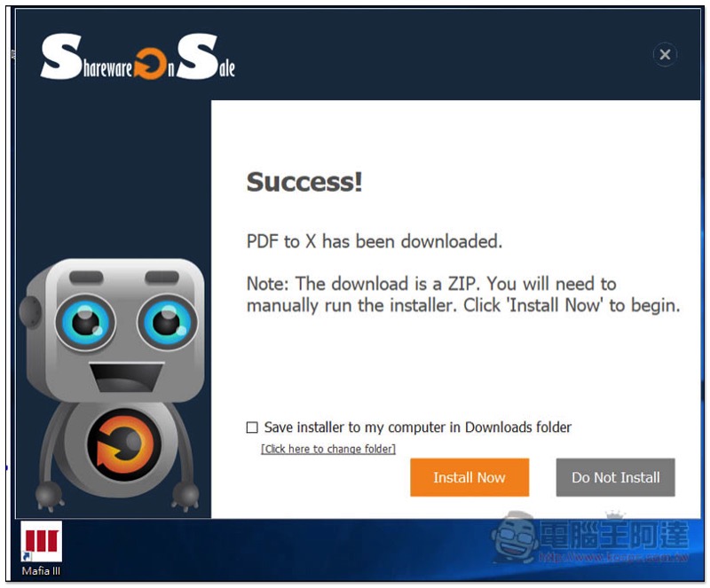Click the robot's left blue eye
This screenshot has height=588, width=710.
[x=85, y=322]
